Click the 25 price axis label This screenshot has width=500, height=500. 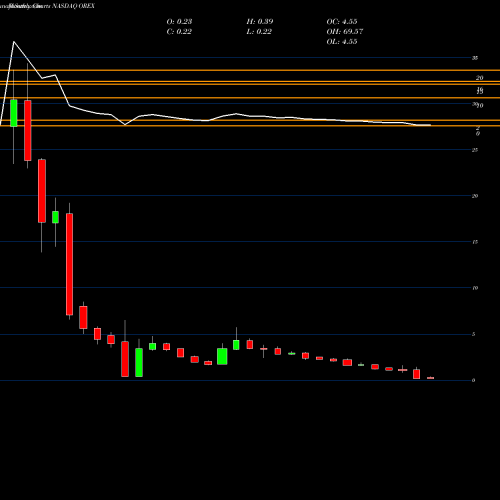point(475,150)
